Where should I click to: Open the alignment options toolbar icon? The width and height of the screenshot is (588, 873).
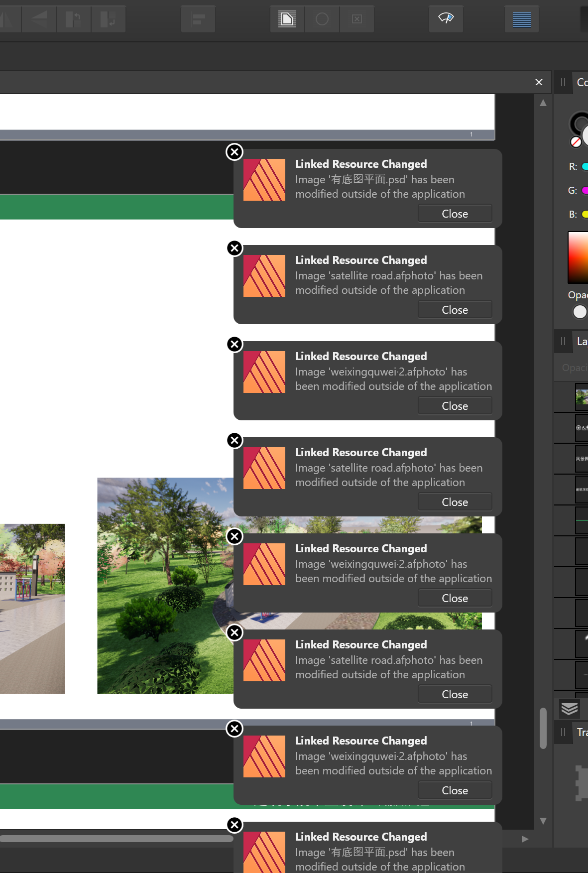(x=198, y=19)
